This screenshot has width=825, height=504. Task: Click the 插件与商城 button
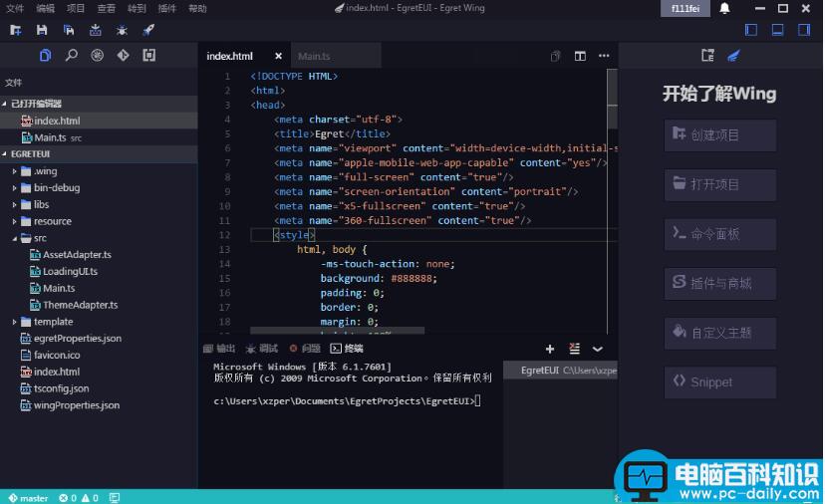click(x=719, y=283)
